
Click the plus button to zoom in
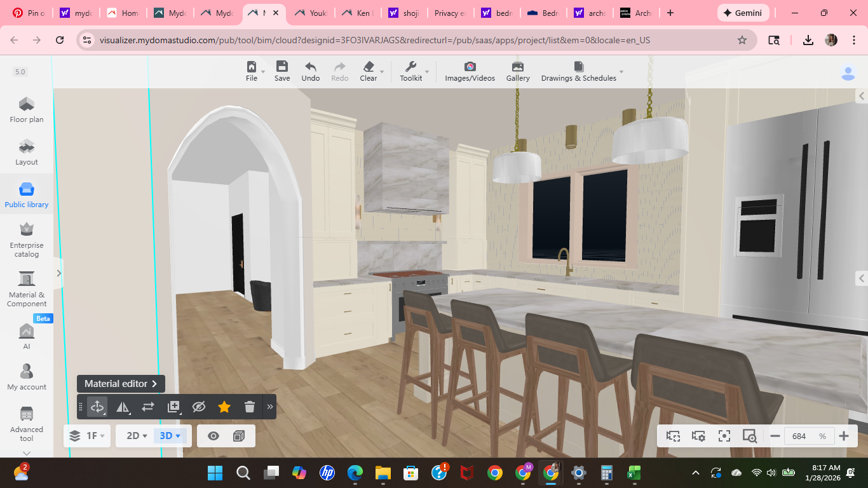(844, 436)
